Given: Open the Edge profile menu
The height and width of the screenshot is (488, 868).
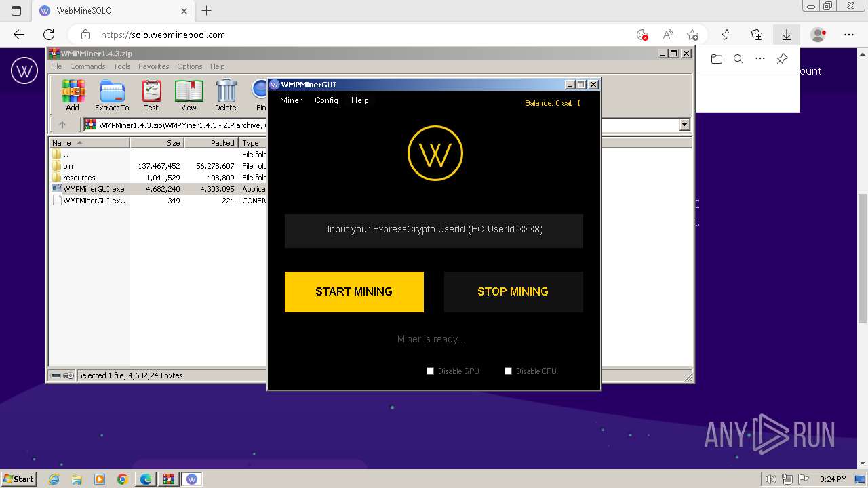Looking at the screenshot, I should 818,35.
